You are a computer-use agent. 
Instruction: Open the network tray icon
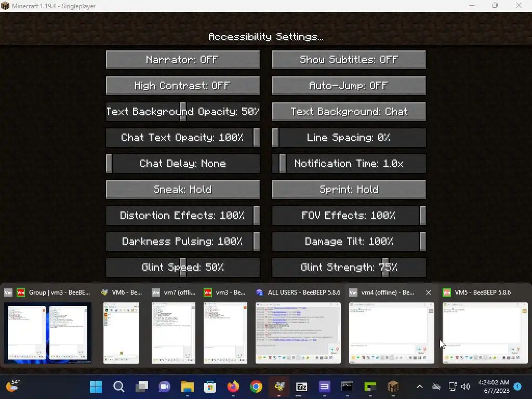(453, 387)
